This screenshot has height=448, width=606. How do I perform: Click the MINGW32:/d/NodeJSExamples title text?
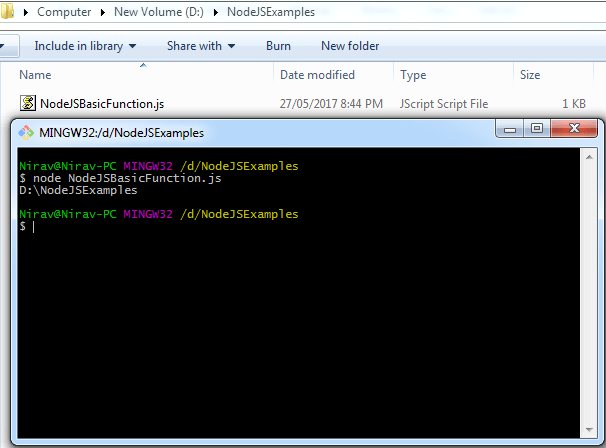[x=121, y=133]
